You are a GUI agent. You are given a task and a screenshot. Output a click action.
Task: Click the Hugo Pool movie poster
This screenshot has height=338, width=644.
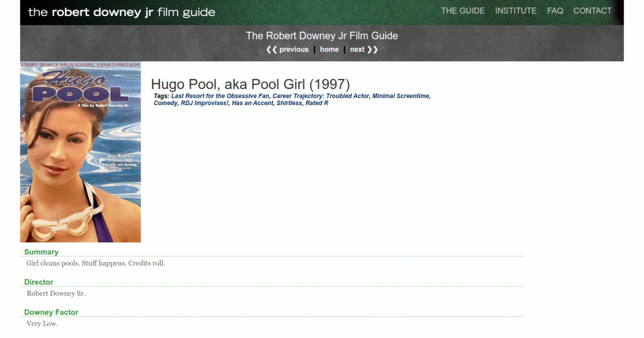coord(80,152)
